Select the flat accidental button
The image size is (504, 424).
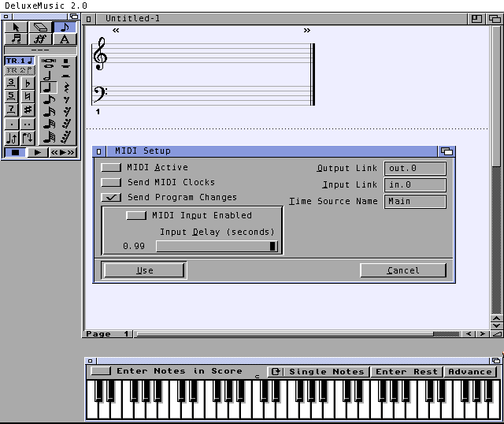pos(28,83)
